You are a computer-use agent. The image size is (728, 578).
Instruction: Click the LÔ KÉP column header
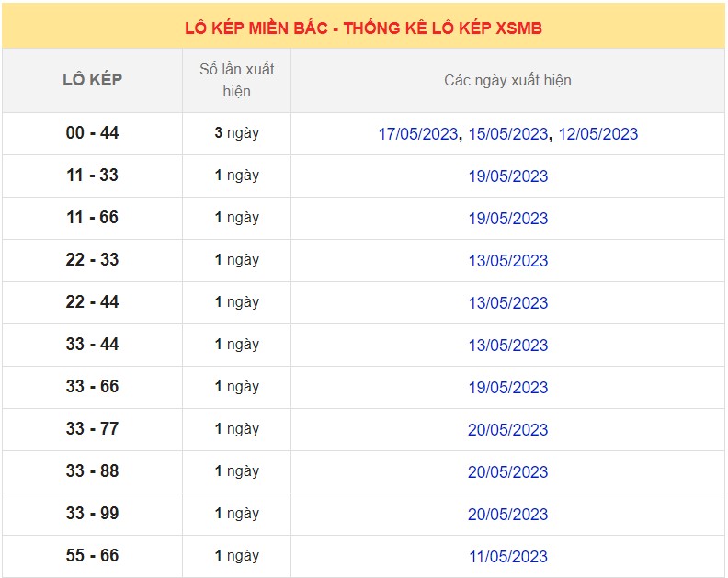pyautogui.click(x=92, y=80)
